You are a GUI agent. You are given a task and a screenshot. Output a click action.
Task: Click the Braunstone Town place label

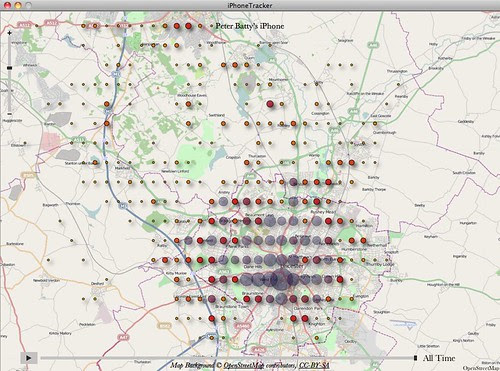pyautogui.click(x=231, y=306)
